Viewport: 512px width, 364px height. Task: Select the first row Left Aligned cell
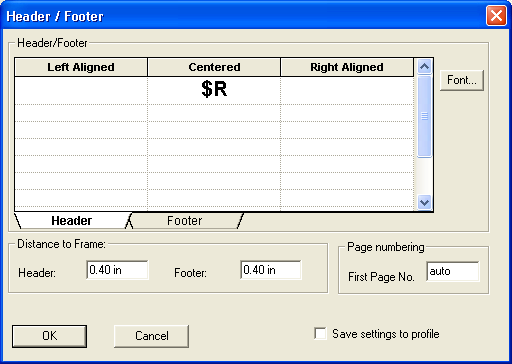[81, 90]
